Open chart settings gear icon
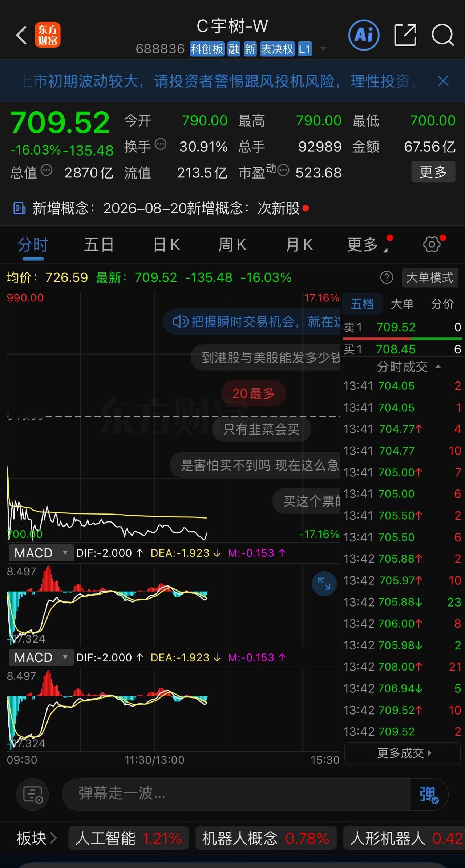The width and height of the screenshot is (465, 868). pos(432,244)
